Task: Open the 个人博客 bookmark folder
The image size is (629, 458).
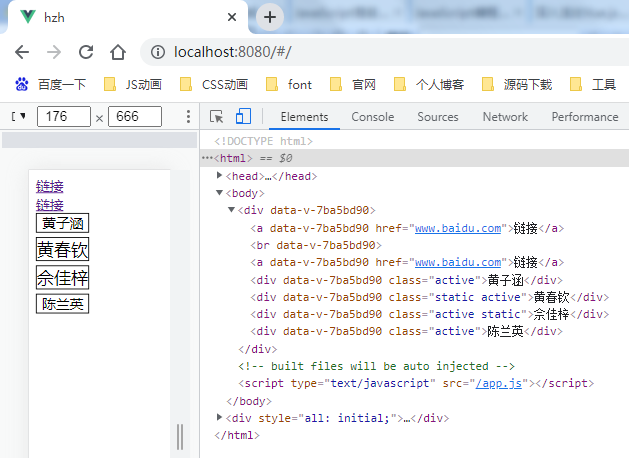Action: coord(429,85)
